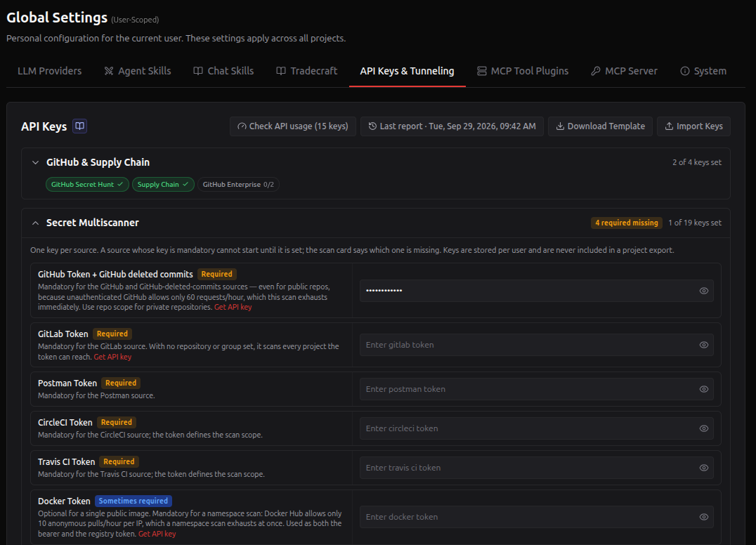Click the '1 of 19 keys set' text
756x545 pixels.
pyautogui.click(x=695, y=223)
